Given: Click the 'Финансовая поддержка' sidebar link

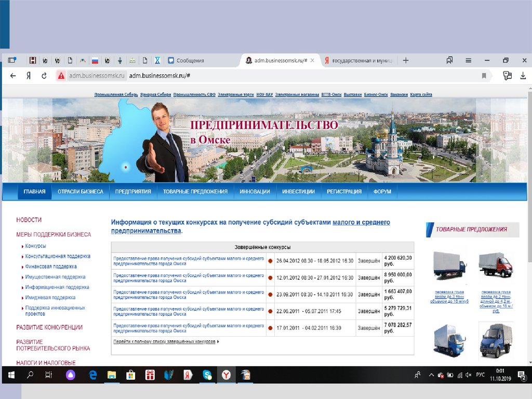Looking at the screenshot, I should point(51,267).
